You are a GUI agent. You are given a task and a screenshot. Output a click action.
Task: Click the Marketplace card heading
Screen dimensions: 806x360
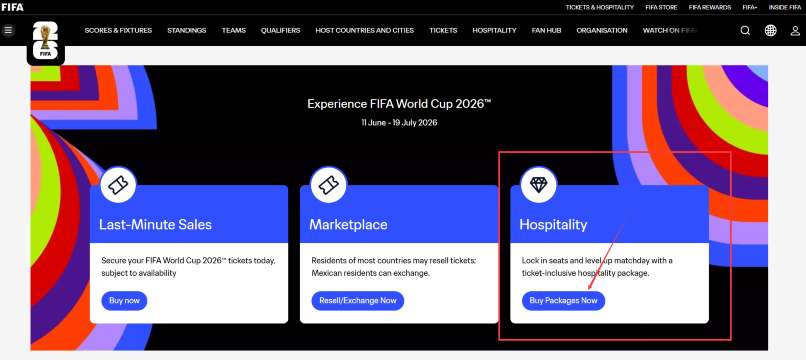[349, 225]
